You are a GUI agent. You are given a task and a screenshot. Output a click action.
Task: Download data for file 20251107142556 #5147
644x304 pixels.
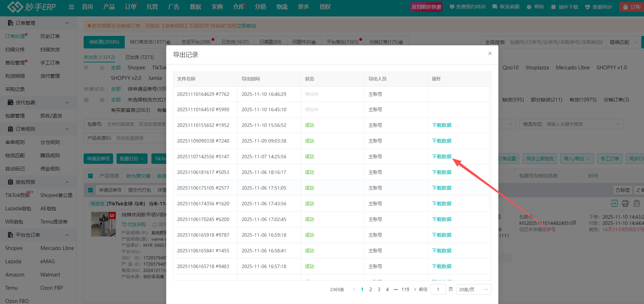442,157
